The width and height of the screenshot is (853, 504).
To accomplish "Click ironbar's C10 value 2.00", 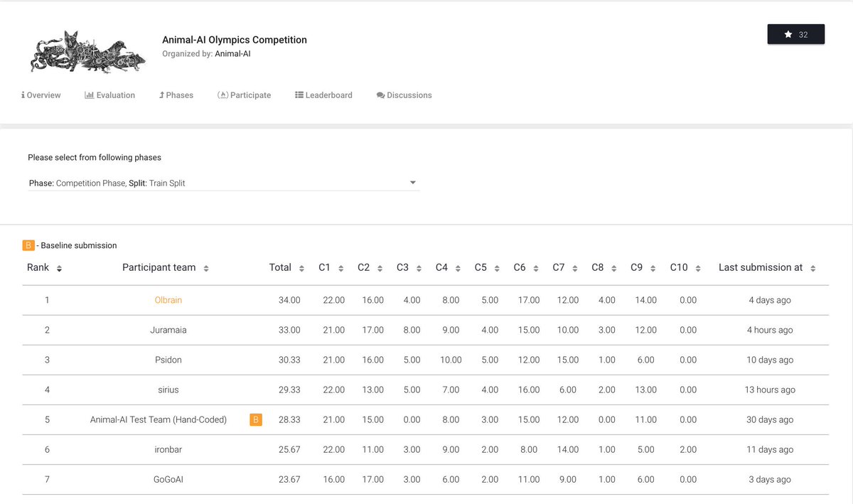I will 688,450.
